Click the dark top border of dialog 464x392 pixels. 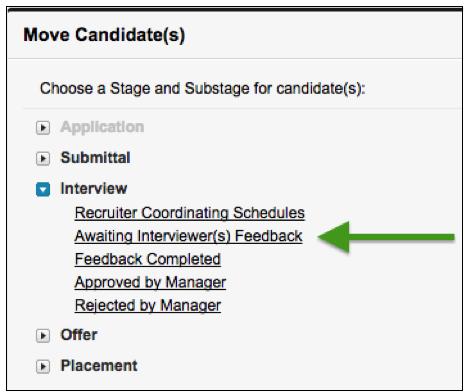click(235, 9)
